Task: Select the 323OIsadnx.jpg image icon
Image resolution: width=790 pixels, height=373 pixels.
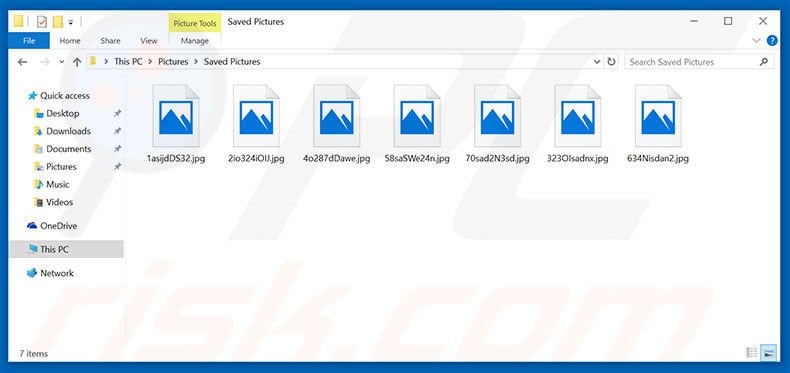Action: 577,116
